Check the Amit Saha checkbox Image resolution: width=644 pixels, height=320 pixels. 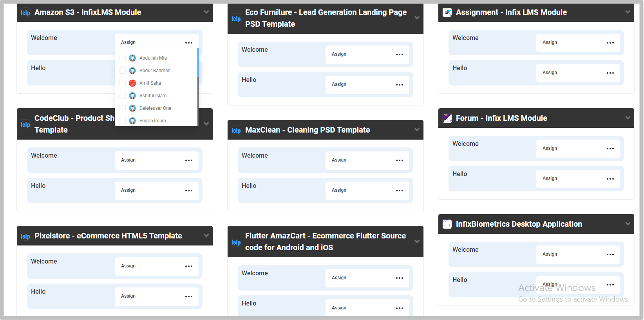pyautogui.click(x=123, y=83)
